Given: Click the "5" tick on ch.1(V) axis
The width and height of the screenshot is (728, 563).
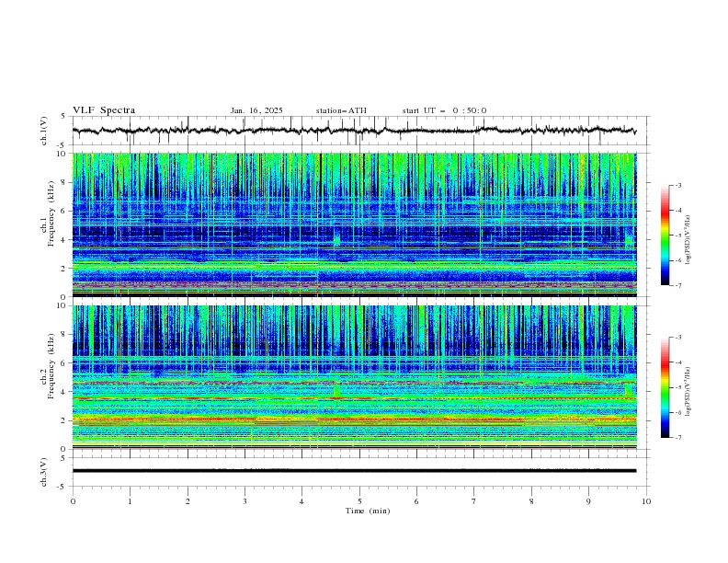Looking at the screenshot, I should pos(63,117).
